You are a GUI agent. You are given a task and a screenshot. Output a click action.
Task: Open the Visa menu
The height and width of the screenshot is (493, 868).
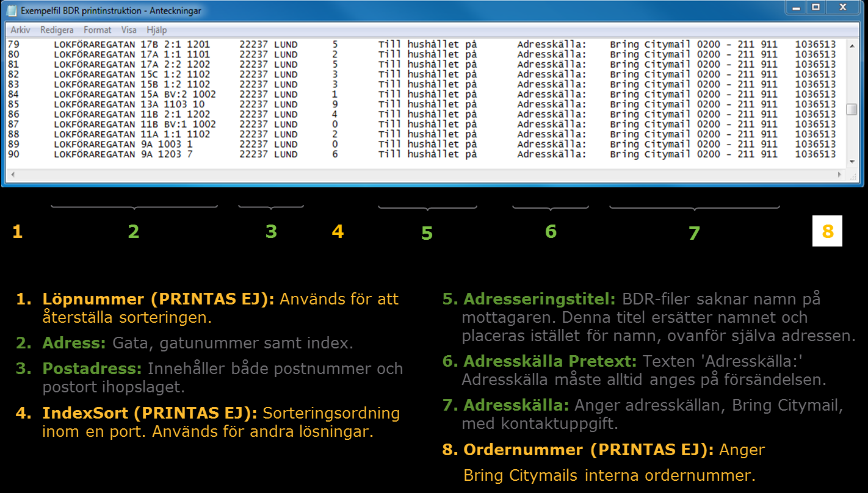(129, 30)
